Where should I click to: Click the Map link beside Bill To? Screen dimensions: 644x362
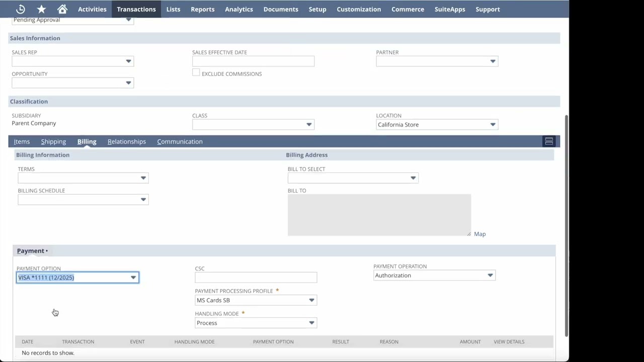pos(479,234)
